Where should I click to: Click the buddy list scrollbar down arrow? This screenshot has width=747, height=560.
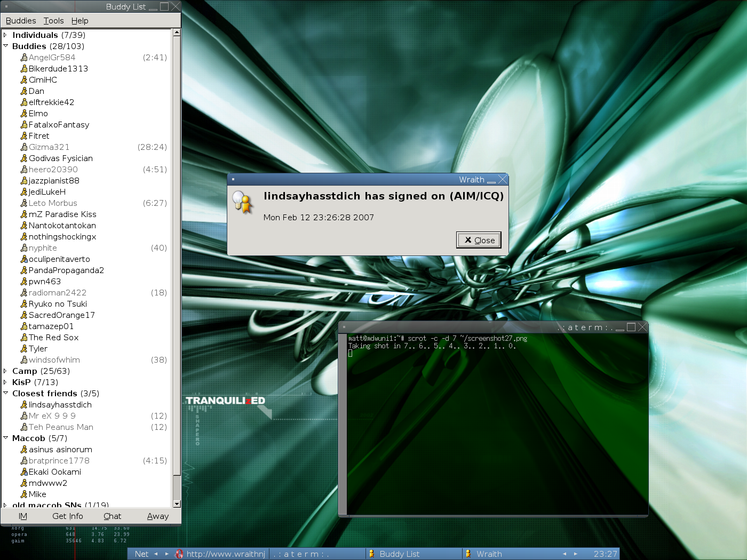click(177, 504)
